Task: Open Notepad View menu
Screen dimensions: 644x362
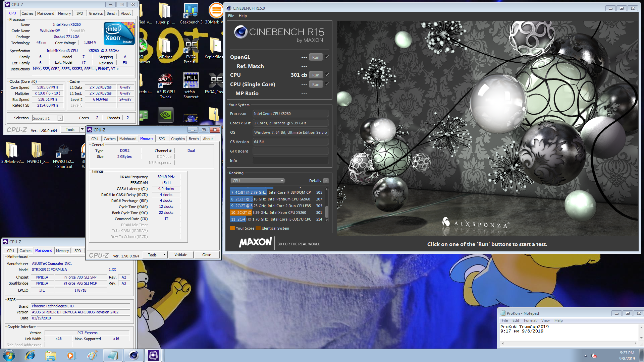Action: pos(546,320)
